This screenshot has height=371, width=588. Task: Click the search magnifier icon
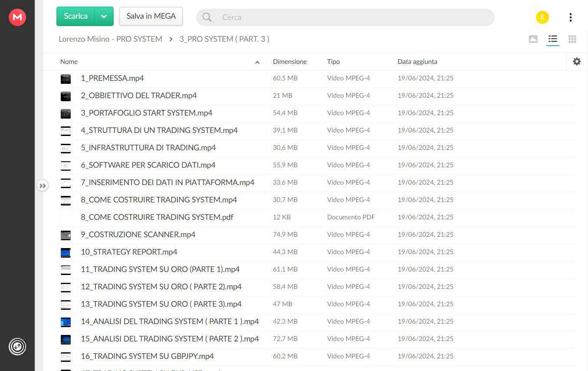[207, 17]
